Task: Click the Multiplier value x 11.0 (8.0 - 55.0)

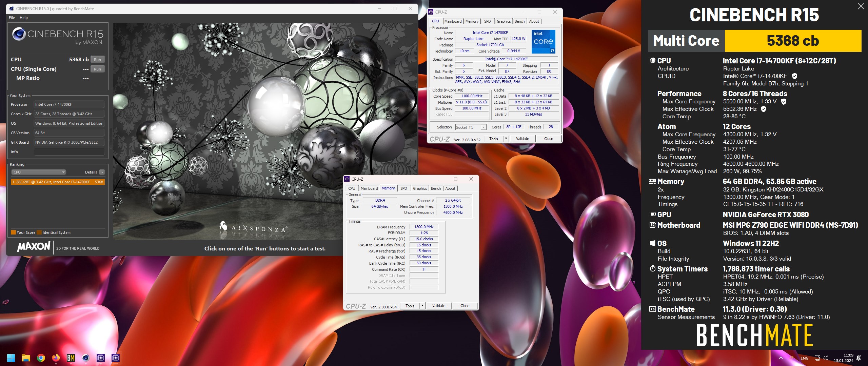Action: (x=472, y=102)
